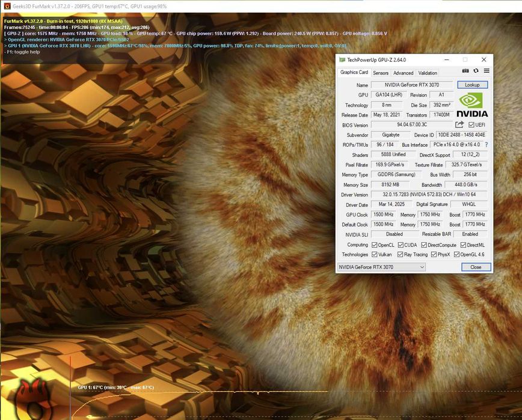Click the NVIDIA SLI value Disabled
This screenshot has width=522, height=420.
tap(394, 234)
